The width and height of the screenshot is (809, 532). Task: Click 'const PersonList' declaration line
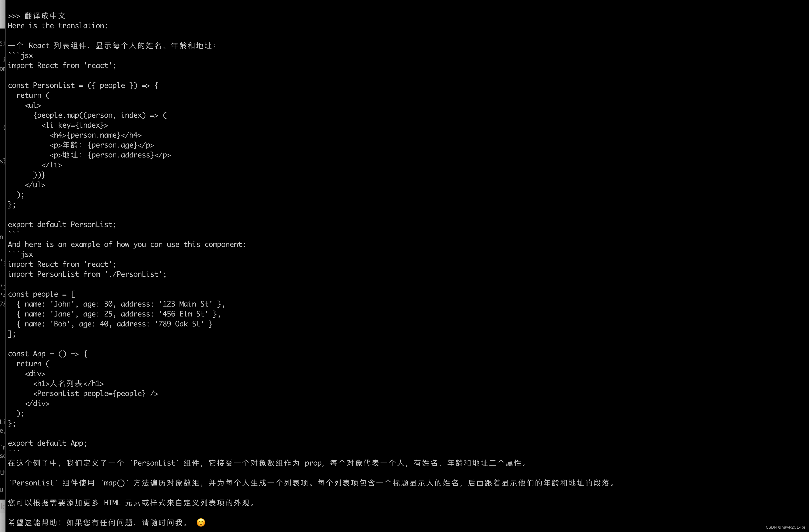(83, 86)
